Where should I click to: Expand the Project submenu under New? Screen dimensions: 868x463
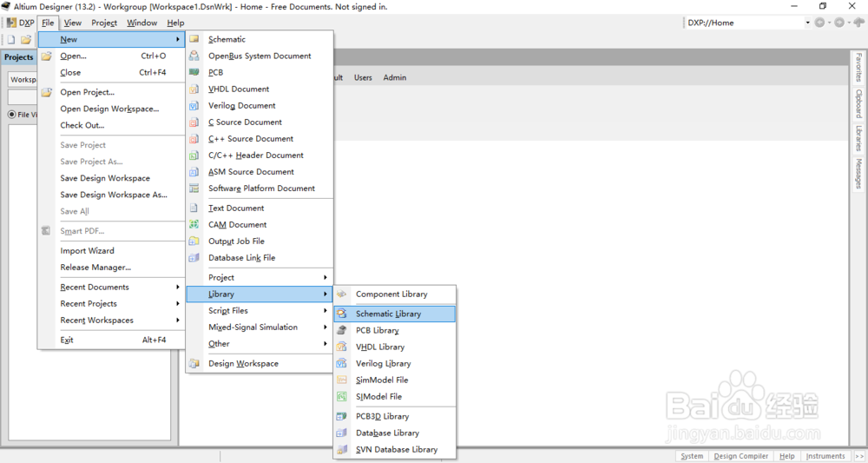click(259, 277)
